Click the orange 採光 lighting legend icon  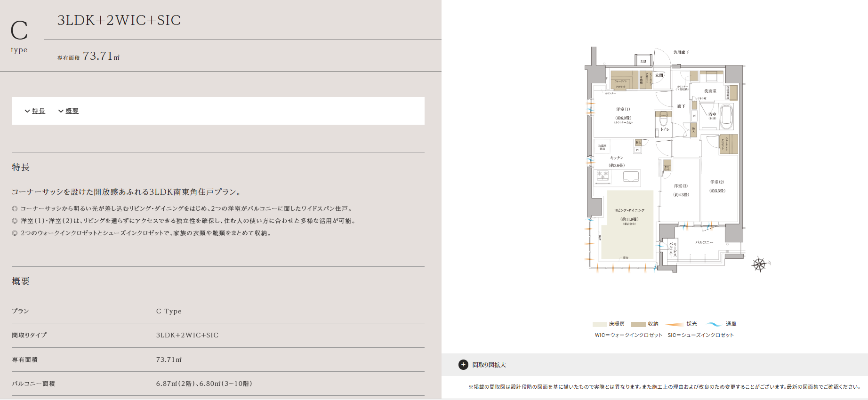674,324
